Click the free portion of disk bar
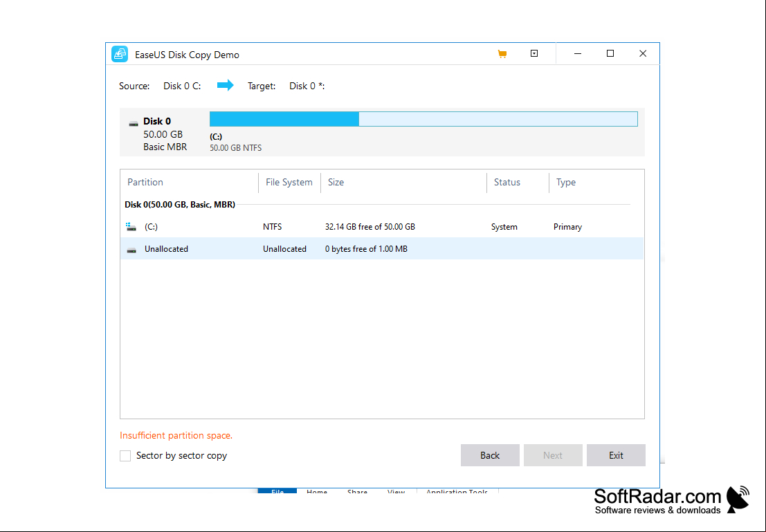Viewport: 766px width, 532px height. (x=498, y=119)
